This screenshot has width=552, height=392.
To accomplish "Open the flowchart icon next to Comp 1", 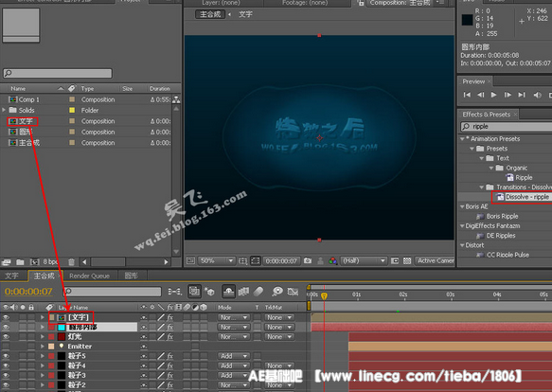I will [x=176, y=99].
